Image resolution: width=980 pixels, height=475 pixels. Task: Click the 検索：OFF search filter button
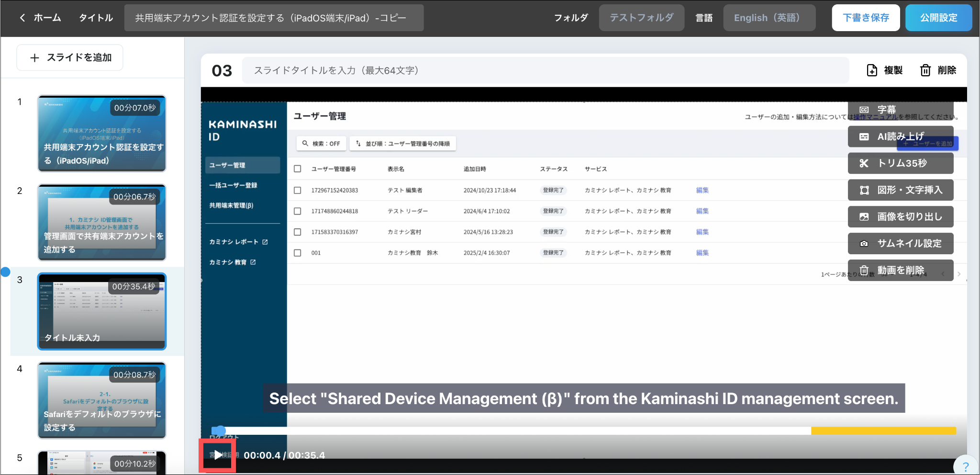322,144
